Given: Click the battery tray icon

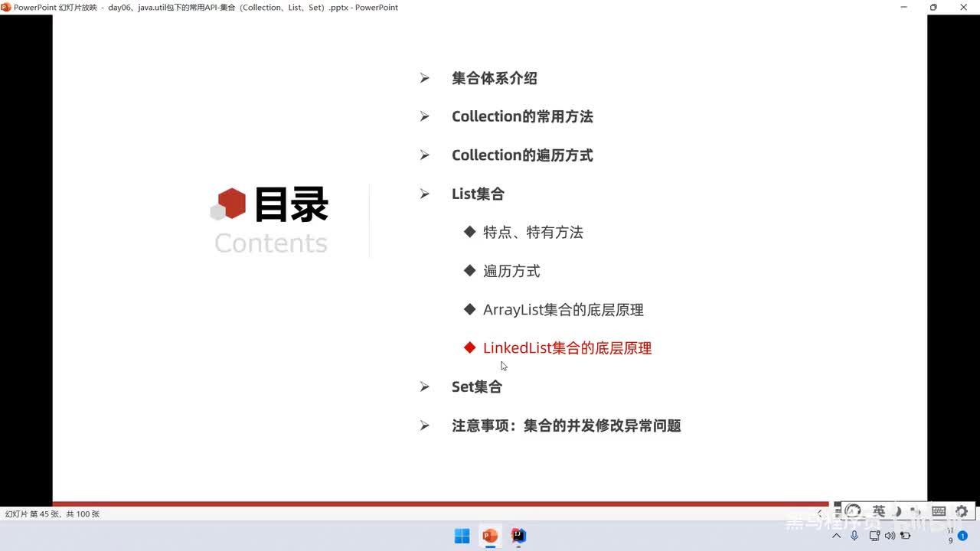Looking at the screenshot, I should click(905, 536).
